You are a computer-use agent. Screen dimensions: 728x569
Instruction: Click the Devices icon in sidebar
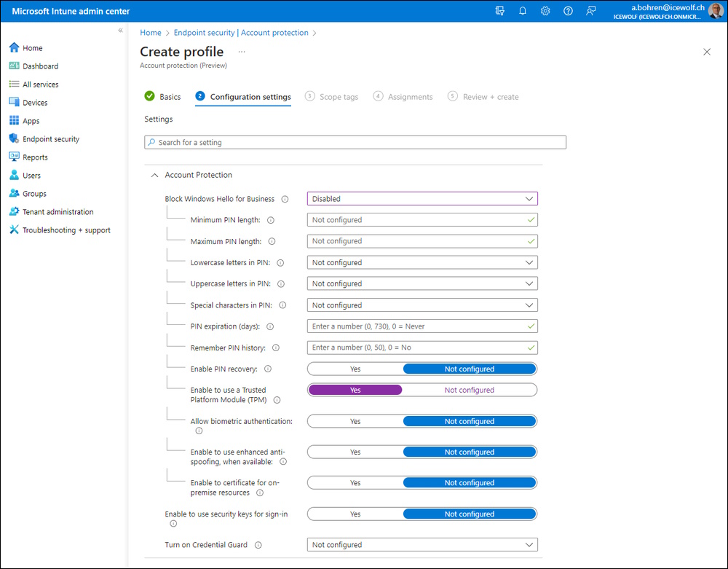[x=15, y=102]
